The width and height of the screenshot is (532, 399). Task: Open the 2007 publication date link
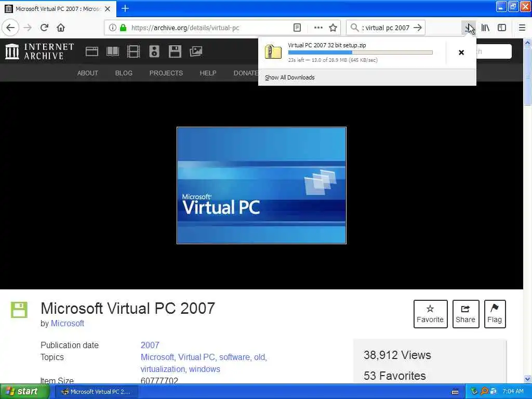pos(150,345)
